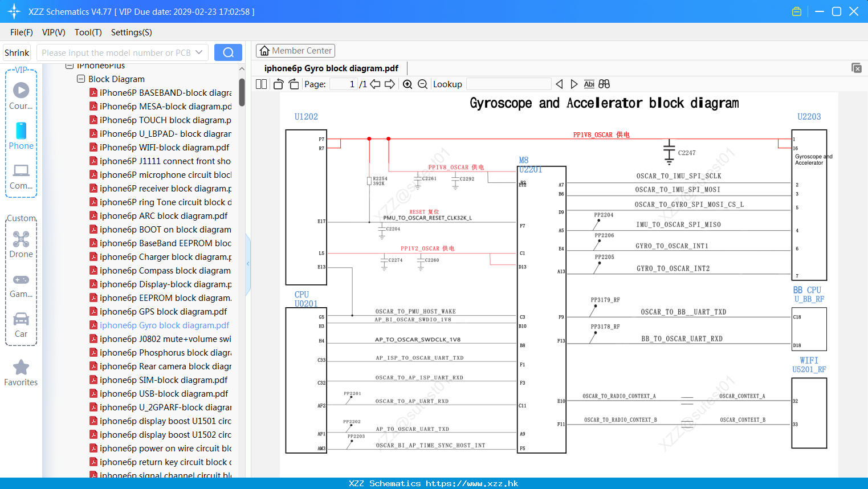Find next lookup match triangle

point(574,84)
